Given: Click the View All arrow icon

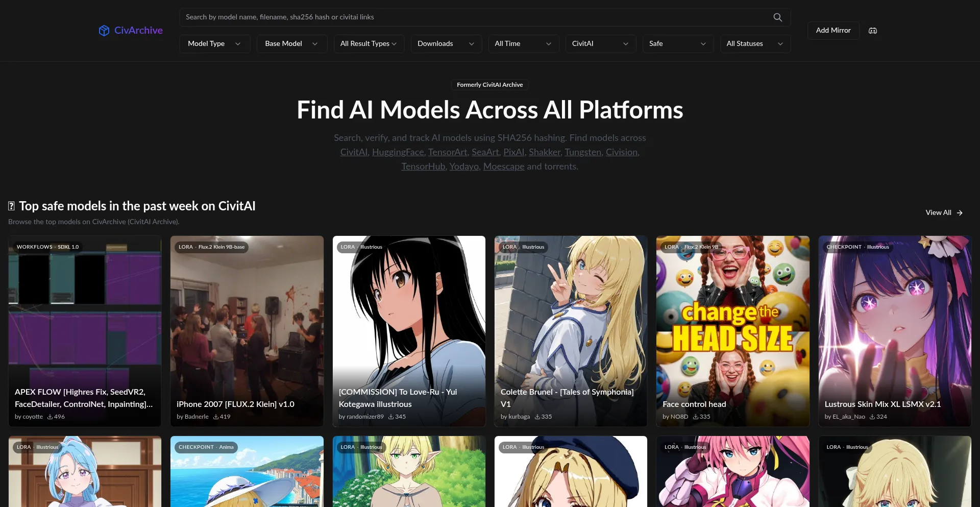Looking at the screenshot, I should point(960,213).
